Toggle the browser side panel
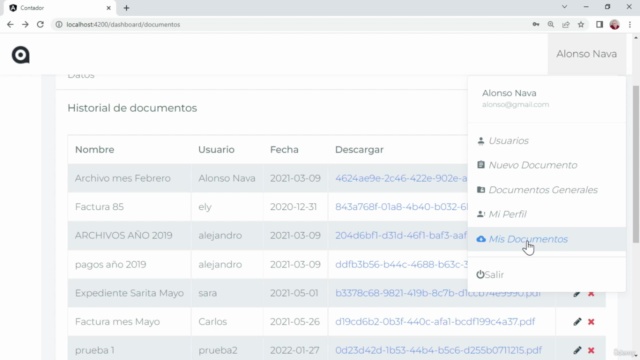This screenshot has height=360, width=640. pos(599,24)
